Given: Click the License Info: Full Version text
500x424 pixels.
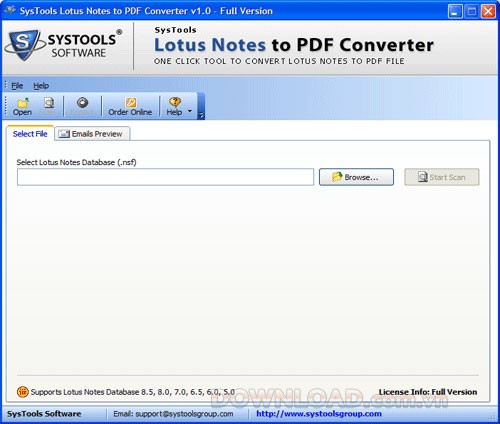Looking at the screenshot, I should [428, 392].
